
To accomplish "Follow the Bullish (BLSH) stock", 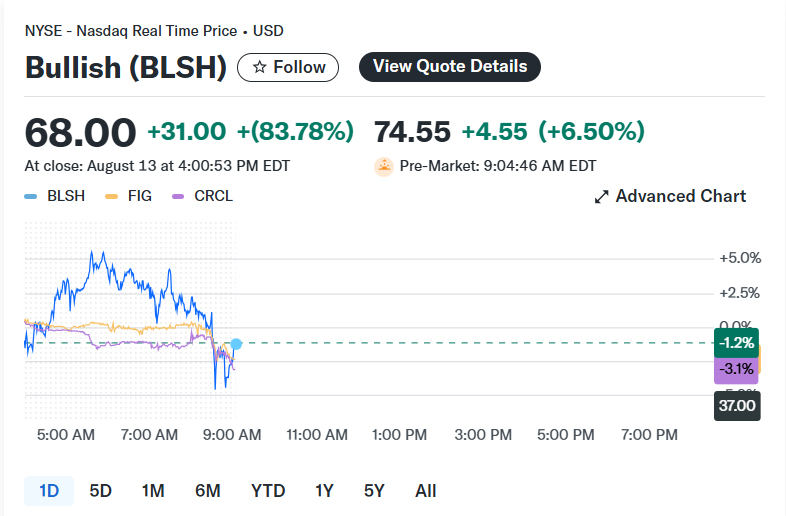I will tap(288, 67).
